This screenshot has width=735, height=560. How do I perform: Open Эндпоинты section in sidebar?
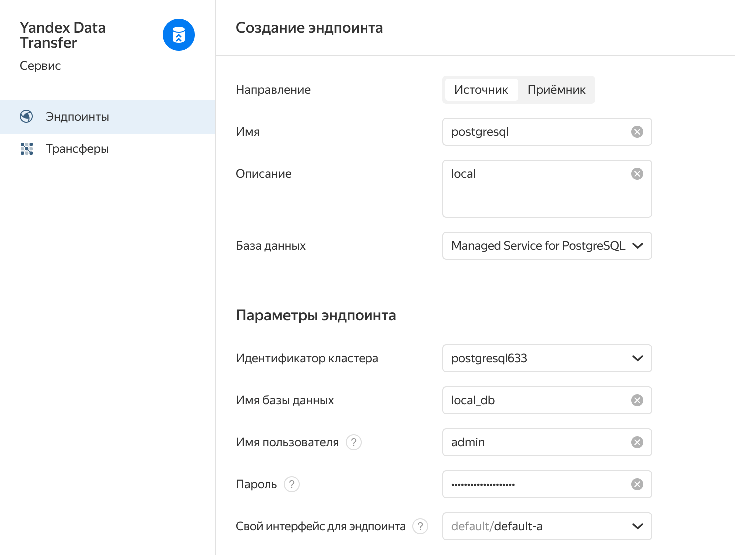(x=107, y=117)
